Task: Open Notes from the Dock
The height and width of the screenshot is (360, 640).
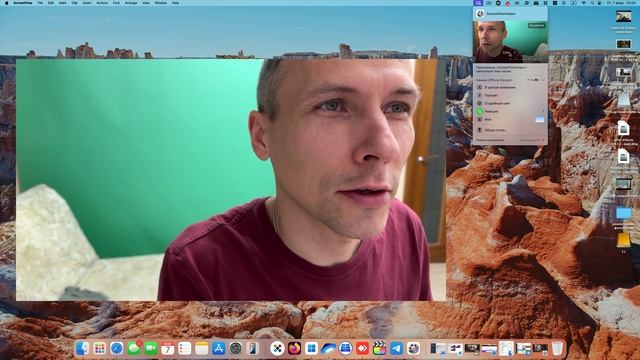Action: coord(202,348)
